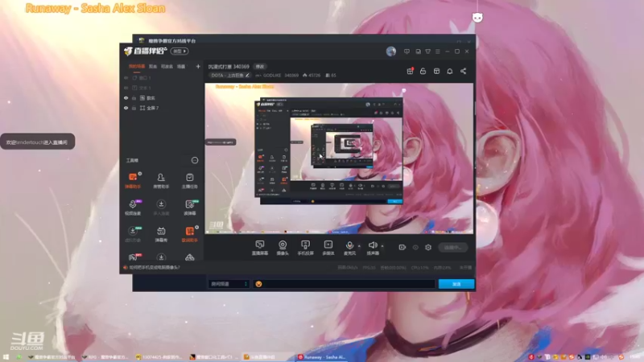
Task: Open the 房管助手 room manager tool
Action: [161, 180]
